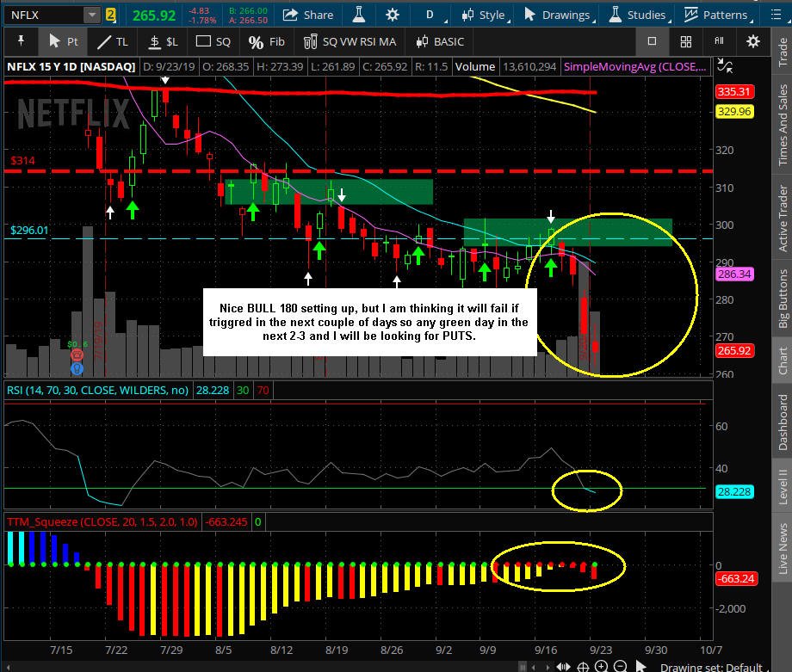
Task: Open the Drawing set Default dropdown
Action: (x=711, y=667)
